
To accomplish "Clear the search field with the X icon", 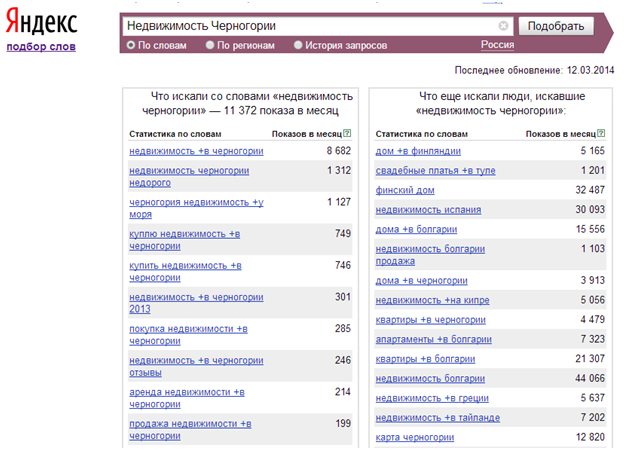I will (503, 26).
